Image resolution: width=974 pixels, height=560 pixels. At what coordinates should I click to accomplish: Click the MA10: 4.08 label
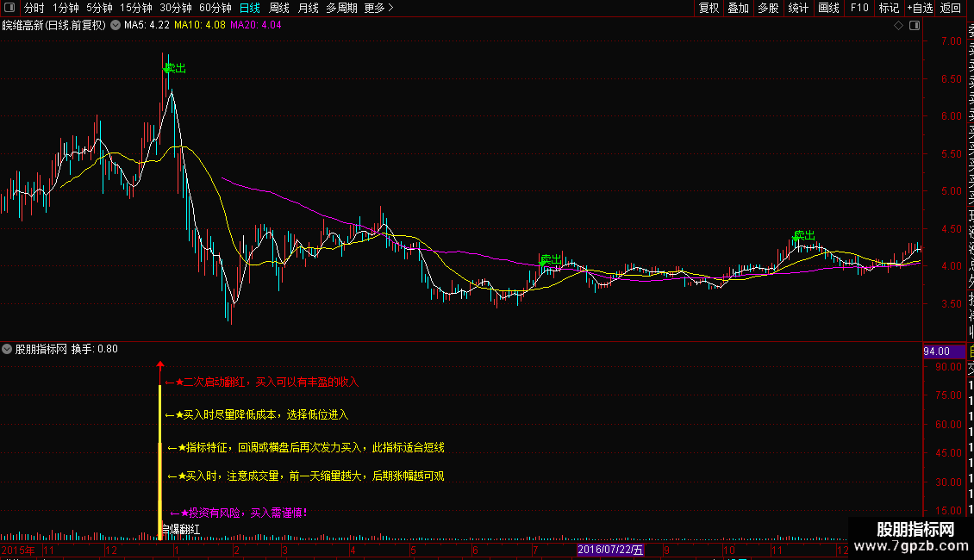point(200,25)
